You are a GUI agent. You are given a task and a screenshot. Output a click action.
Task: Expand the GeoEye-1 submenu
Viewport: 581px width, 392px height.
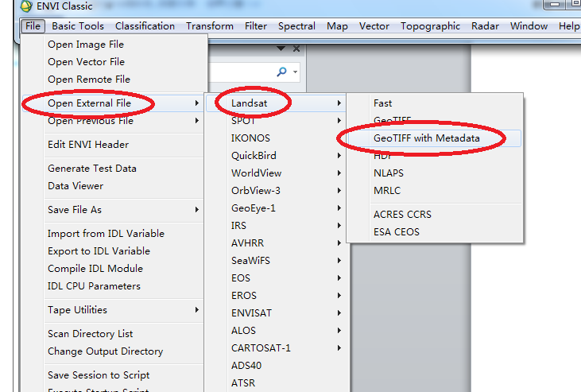(x=276, y=208)
